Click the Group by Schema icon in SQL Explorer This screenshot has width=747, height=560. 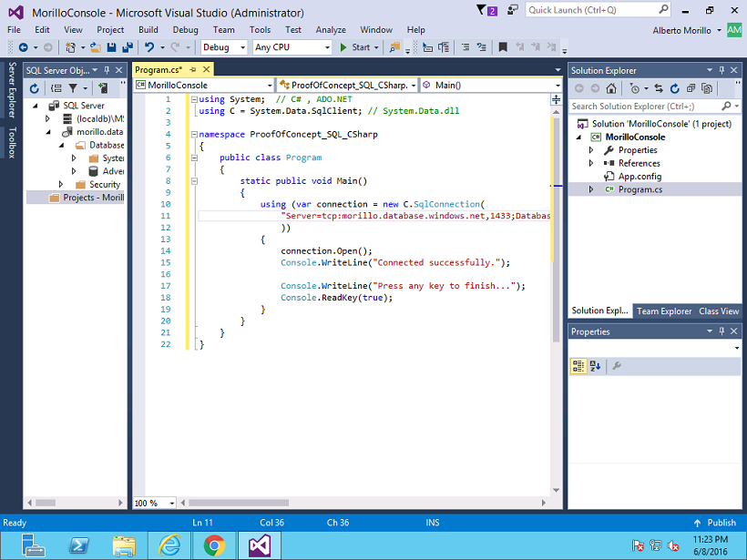(x=56, y=88)
